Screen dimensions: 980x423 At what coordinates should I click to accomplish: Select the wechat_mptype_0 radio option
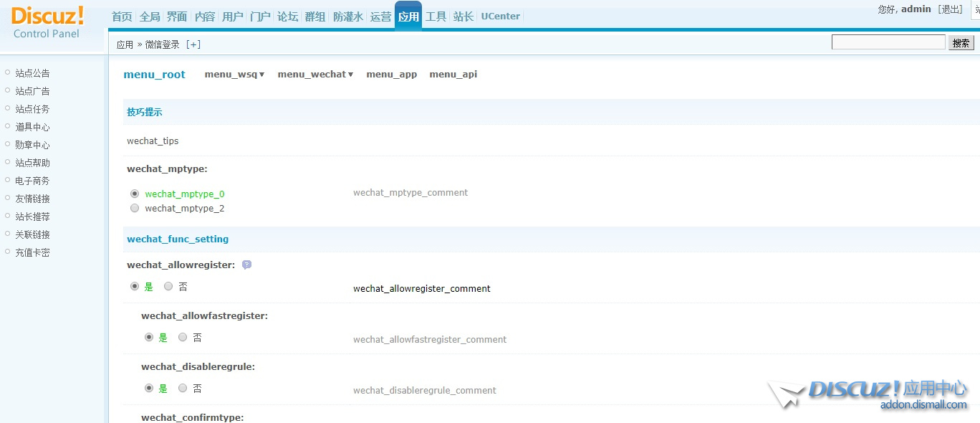[x=135, y=194]
